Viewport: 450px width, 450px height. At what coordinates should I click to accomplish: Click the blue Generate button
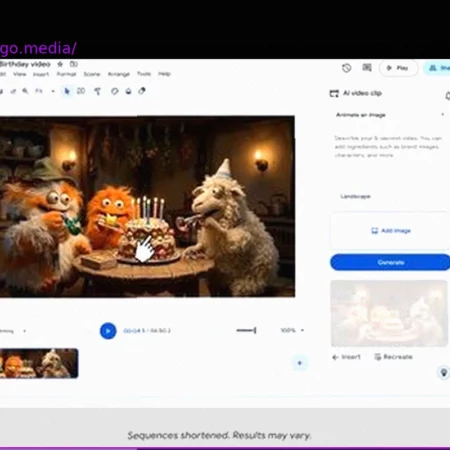click(390, 262)
